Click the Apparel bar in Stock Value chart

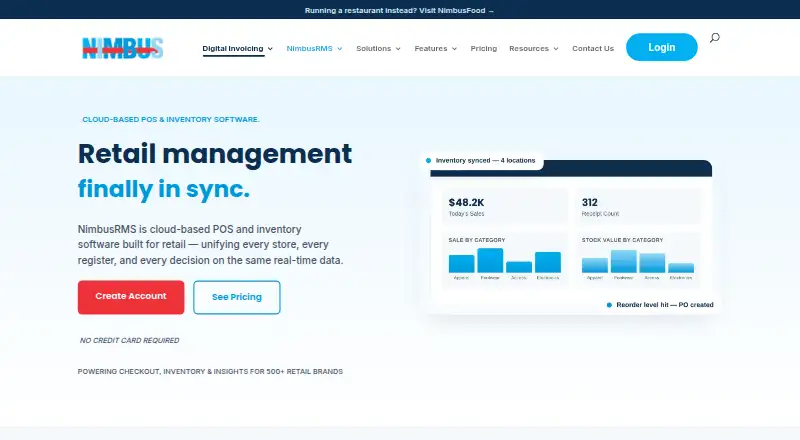point(595,265)
